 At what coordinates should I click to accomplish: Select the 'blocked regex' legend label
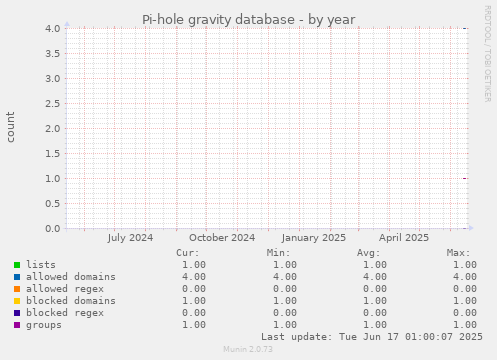click(x=65, y=313)
